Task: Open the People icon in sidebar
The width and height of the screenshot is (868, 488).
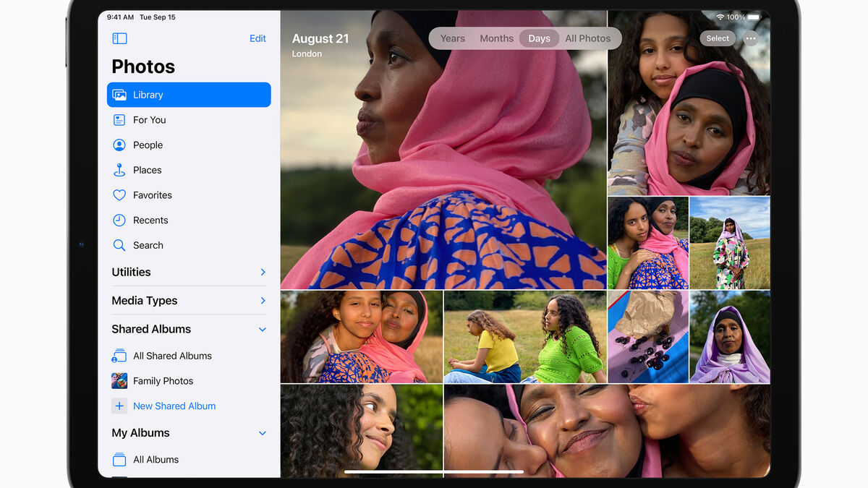Action: coord(120,145)
